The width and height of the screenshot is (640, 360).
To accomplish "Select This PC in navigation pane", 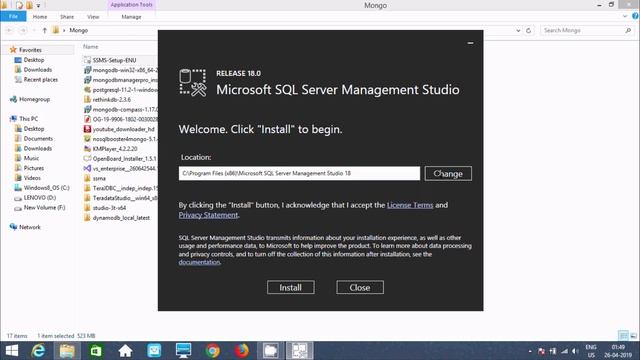I will [28, 119].
